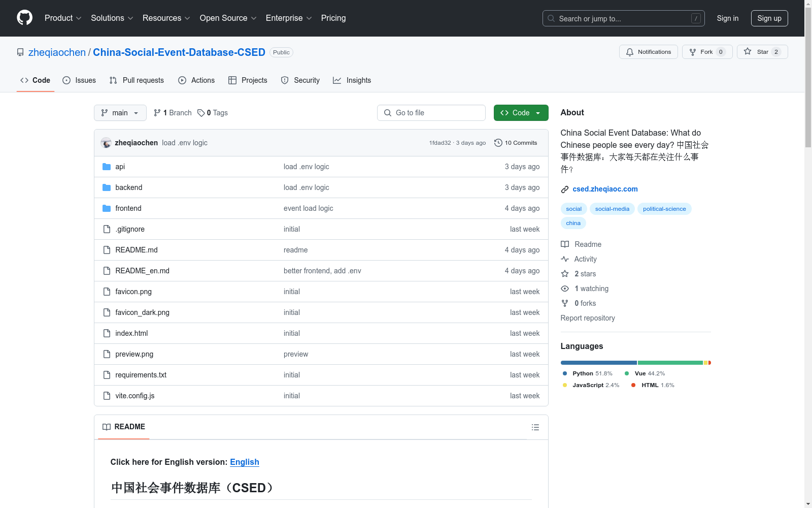Click the Search or jump to field
This screenshot has height=508, width=812.
(624, 18)
